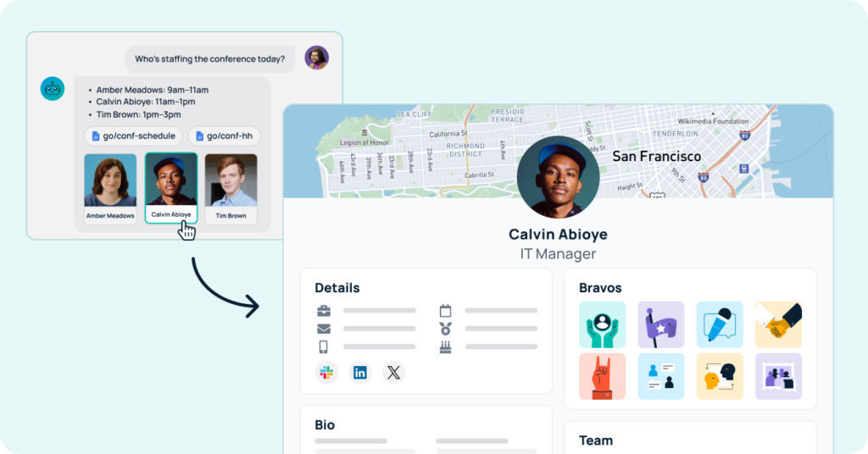Image resolution: width=868 pixels, height=454 pixels.
Task: Open the Slack profile icon
Action: coord(326,373)
